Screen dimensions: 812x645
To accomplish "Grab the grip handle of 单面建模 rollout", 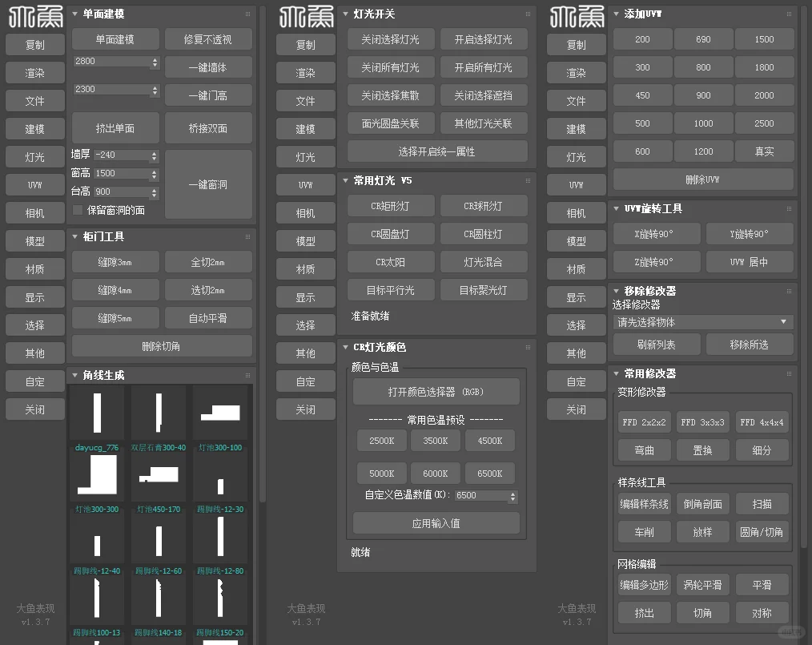I will click(x=247, y=14).
